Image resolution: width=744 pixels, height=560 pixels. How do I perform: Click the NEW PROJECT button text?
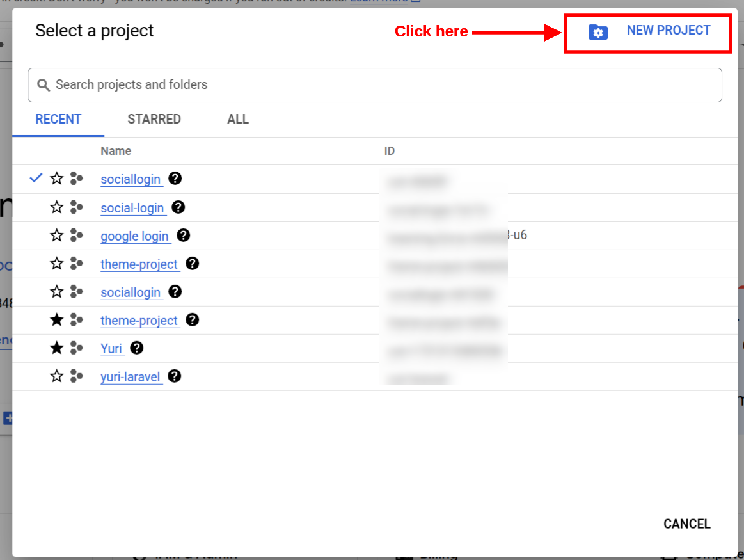pyautogui.click(x=669, y=31)
